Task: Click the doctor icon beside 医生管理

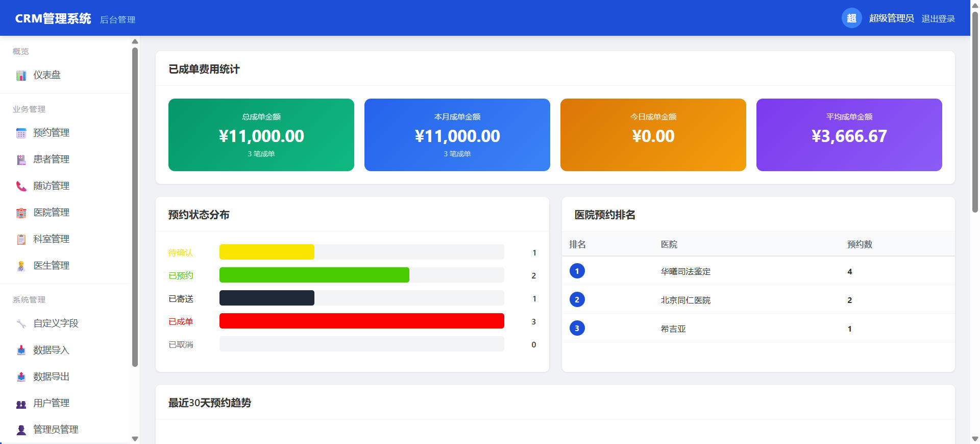Action: tap(21, 266)
